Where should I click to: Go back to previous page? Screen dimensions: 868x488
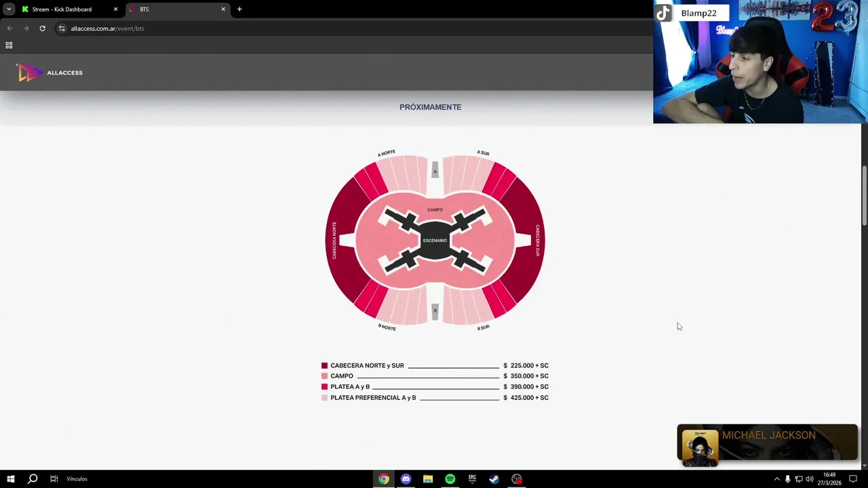click(9, 28)
